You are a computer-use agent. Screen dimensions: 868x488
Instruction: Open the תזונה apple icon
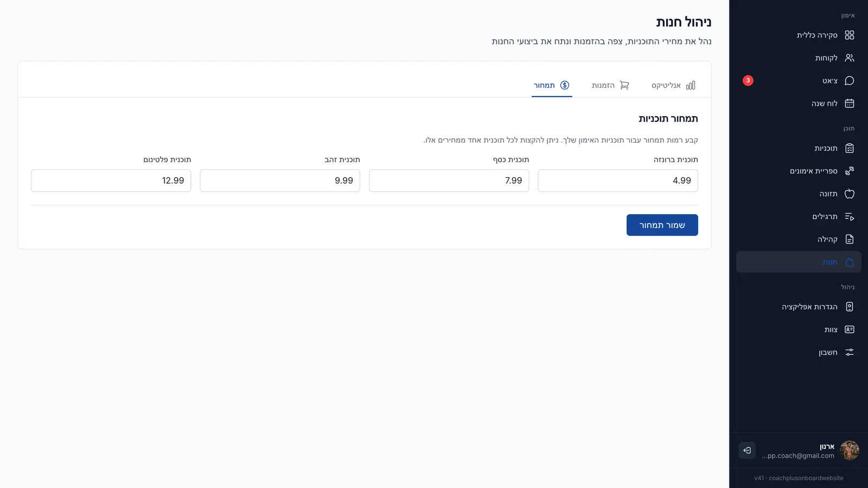(850, 194)
